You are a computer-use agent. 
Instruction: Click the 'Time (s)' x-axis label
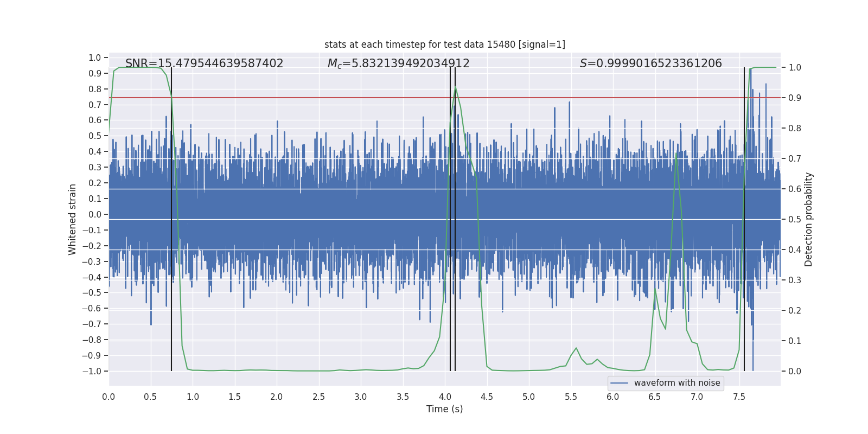click(444, 409)
